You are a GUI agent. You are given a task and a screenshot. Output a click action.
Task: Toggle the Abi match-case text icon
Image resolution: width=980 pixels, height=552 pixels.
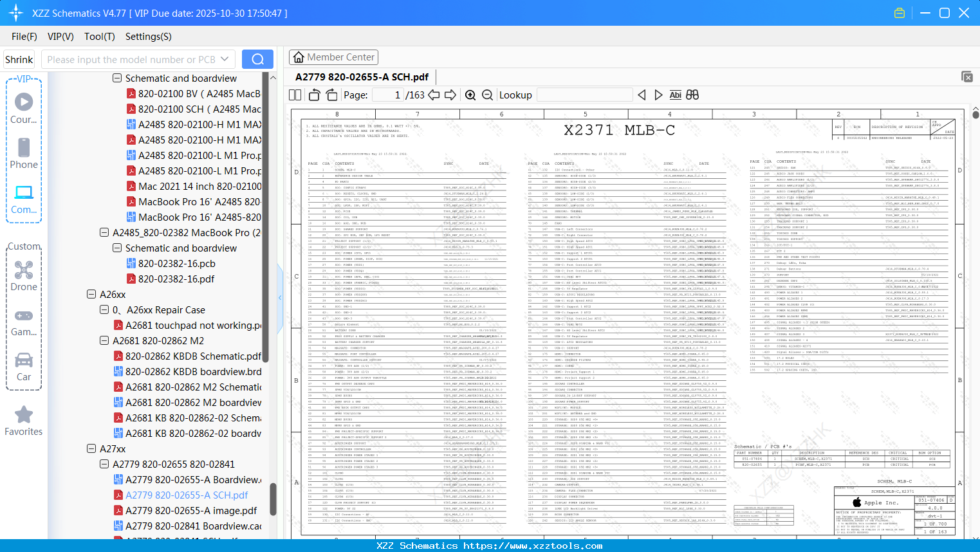tap(675, 95)
